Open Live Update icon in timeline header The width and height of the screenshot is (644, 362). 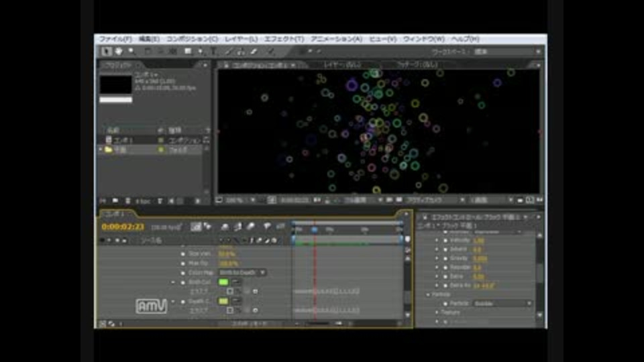pyautogui.click(x=196, y=227)
